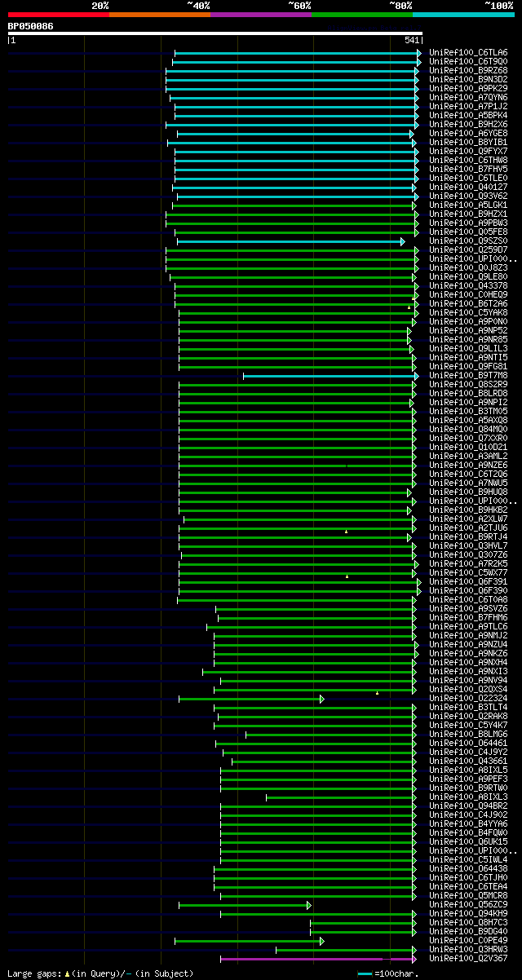Click the cyan alignment bar for B9T7M8
522x980 pixels.
click(329, 376)
